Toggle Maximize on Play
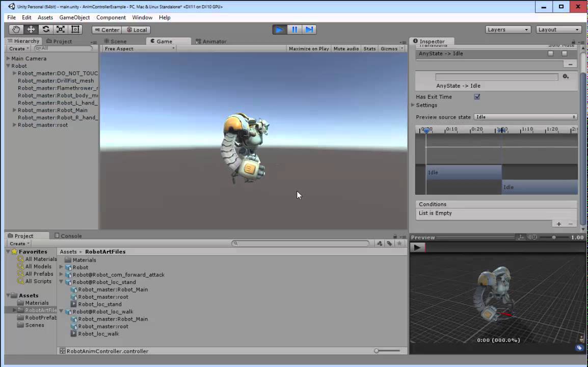The image size is (588, 367). click(309, 49)
